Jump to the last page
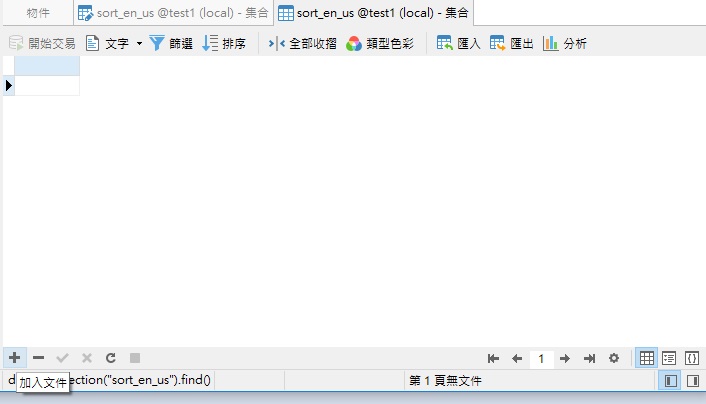 (x=589, y=358)
